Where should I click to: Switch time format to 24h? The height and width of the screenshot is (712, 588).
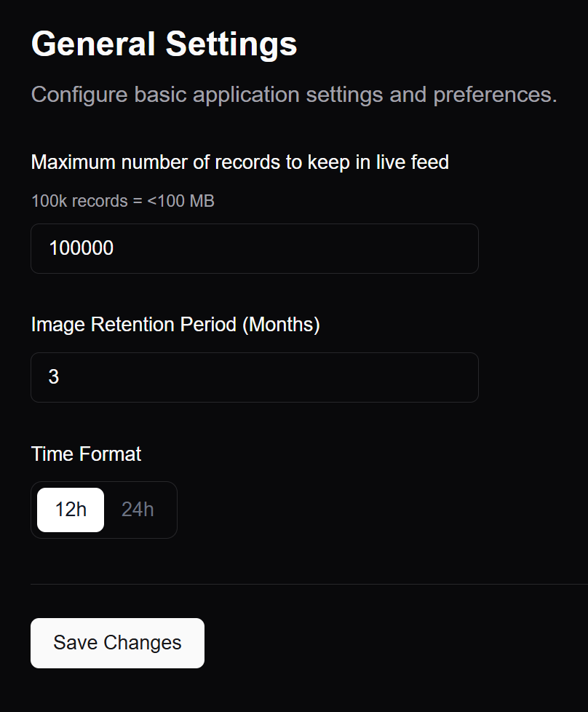(x=138, y=510)
